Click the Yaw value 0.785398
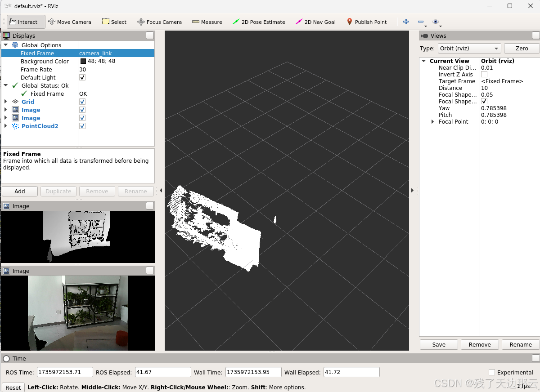This screenshot has width=540, height=392. click(494, 108)
